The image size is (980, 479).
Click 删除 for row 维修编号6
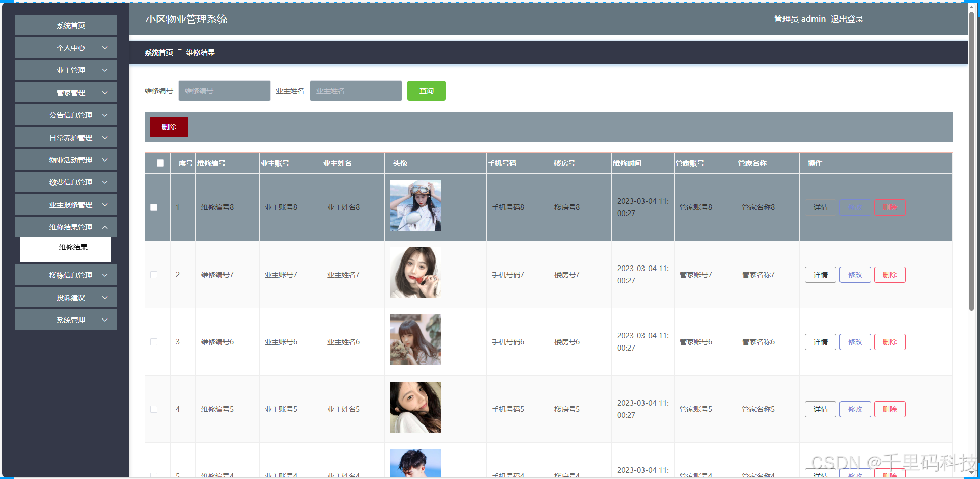[890, 342]
